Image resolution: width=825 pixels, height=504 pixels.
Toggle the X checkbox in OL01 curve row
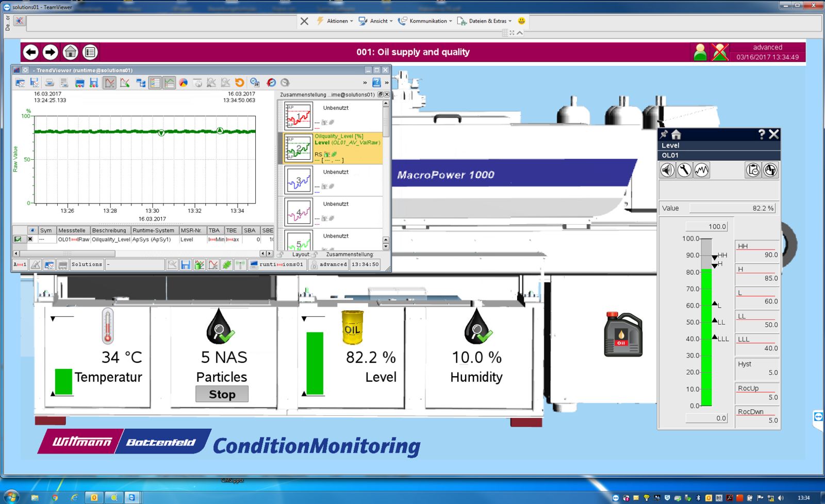[30, 239]
